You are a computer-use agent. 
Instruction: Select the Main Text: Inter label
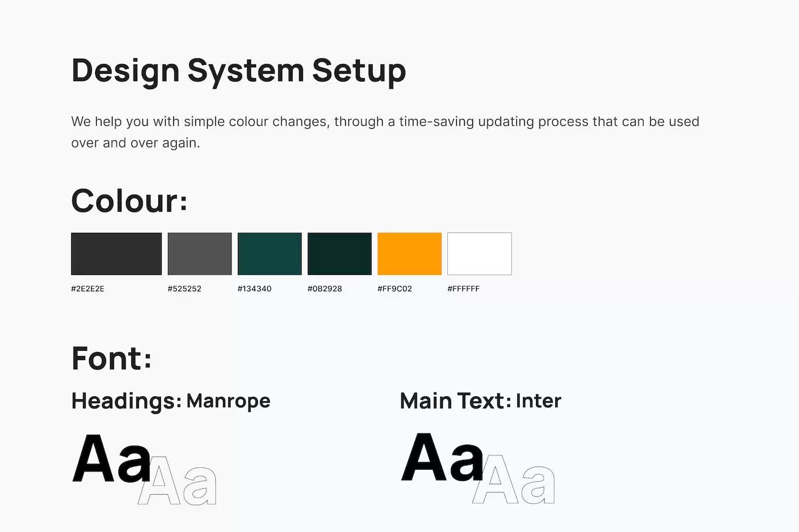coord(481,401)
